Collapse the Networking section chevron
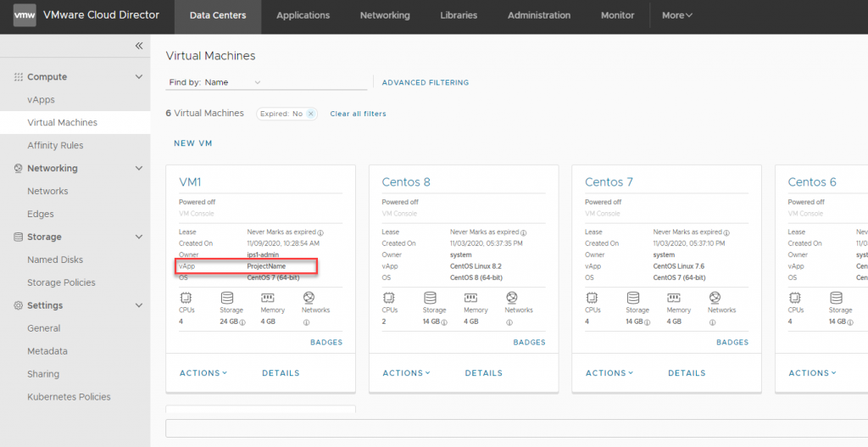This screenshot has height=447, width=868. [139, 169]
